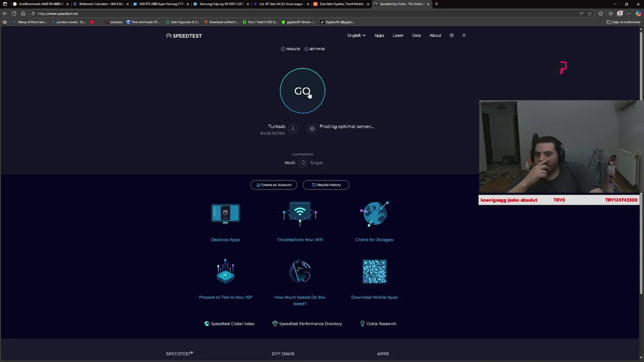Open How Much Speed Do You Need link

point(300,300)
